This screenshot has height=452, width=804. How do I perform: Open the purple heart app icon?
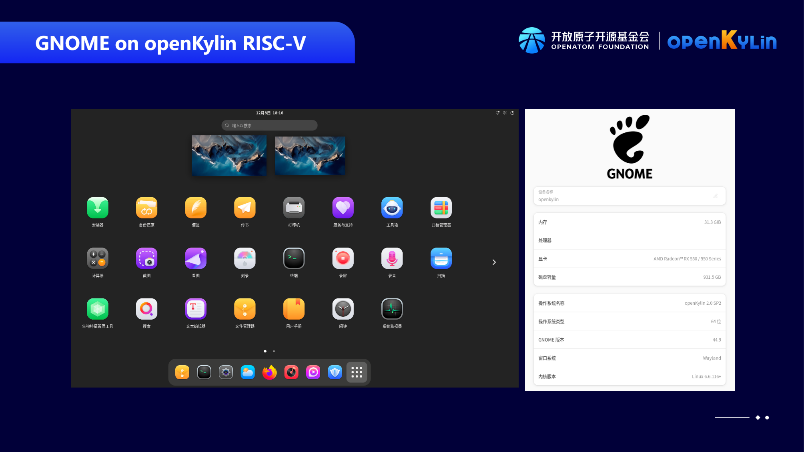click(343, 207)
